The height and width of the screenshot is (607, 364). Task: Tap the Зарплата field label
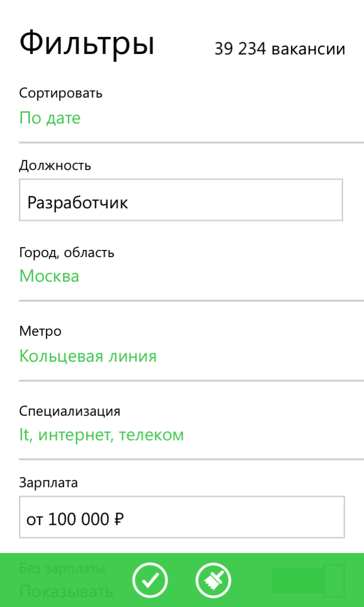[x=48, y=483]
